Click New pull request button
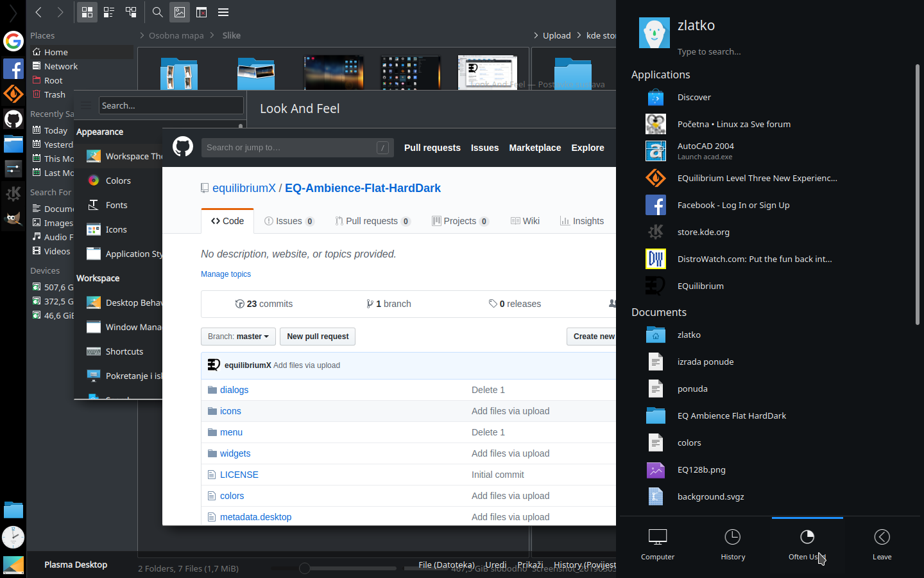 [318, 337]
